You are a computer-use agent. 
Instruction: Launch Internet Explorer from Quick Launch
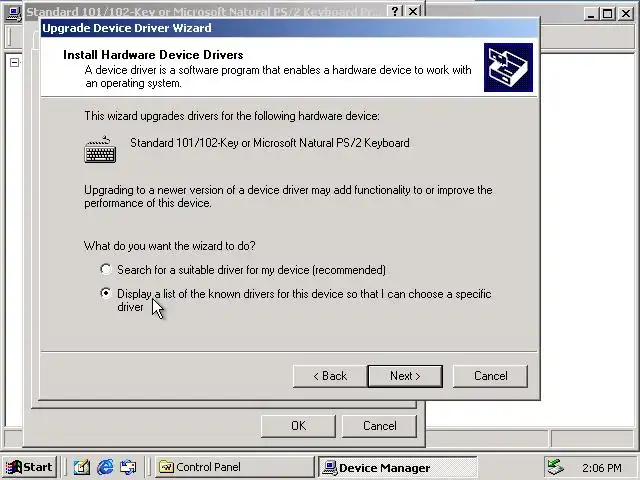pyautogui.click(x=105, y=467)
